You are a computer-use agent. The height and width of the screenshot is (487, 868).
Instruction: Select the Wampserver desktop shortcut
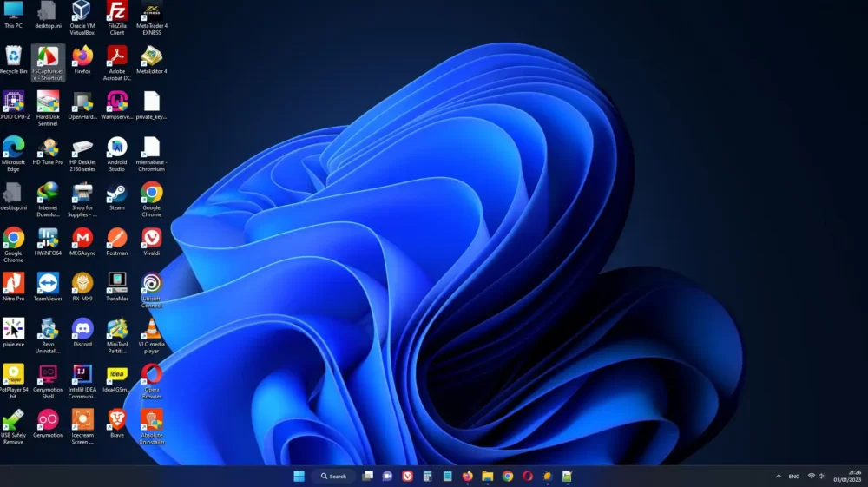(x=117, y=106)
